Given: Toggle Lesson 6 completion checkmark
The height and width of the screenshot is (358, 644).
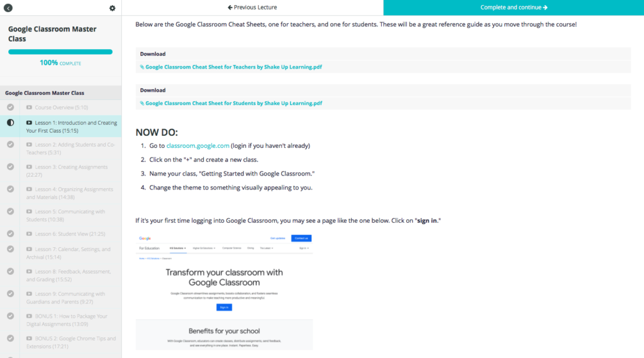Looking at the screenshot, I should tap(10, 234).
